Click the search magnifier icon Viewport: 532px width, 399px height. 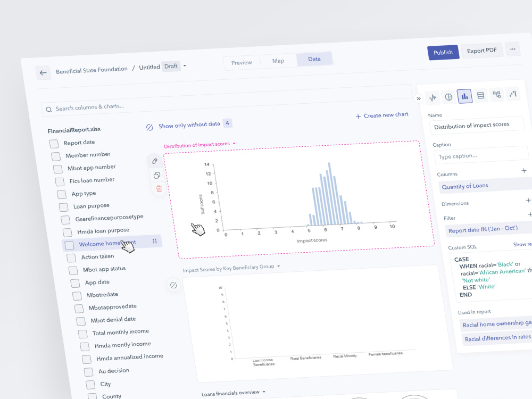pyautogui.click(x=49, y=109)
